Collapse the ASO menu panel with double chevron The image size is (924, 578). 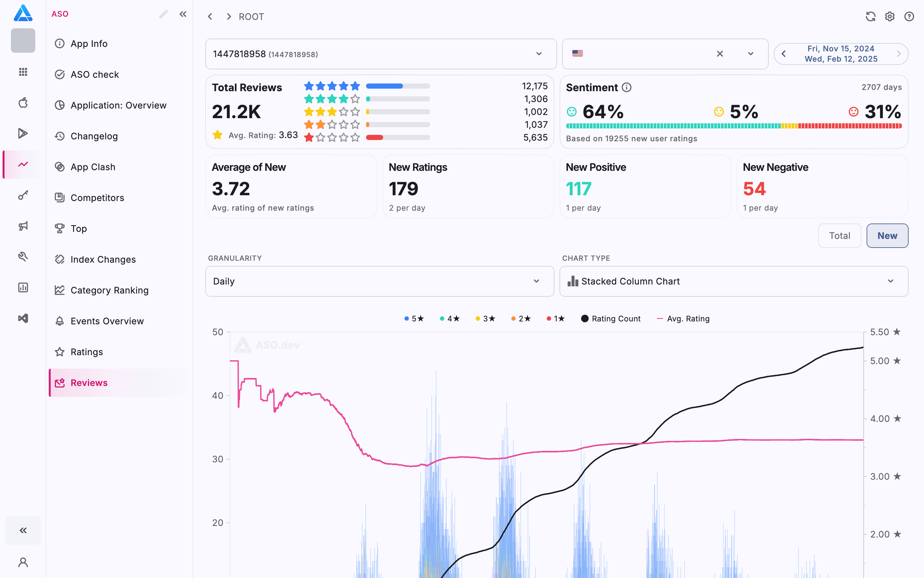pos(183,14)
